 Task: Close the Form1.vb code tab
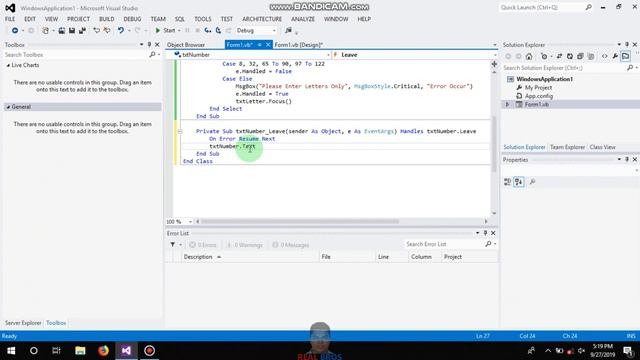coord(268,44)
